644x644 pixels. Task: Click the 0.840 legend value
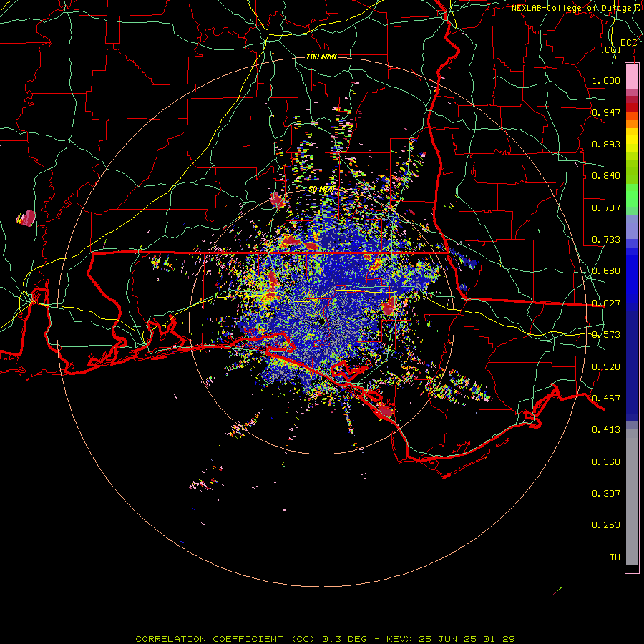[606, 176]
